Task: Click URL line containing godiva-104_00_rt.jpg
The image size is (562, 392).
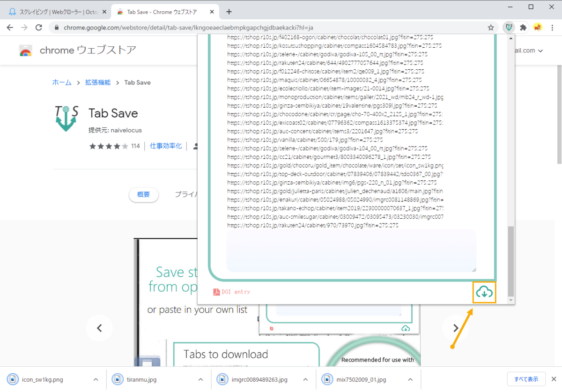Action: (327, 148)
